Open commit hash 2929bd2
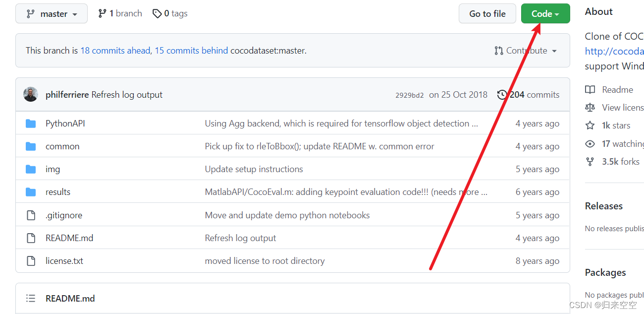The height and width of the screenshot is (314, 644). [x=410, y=95]
